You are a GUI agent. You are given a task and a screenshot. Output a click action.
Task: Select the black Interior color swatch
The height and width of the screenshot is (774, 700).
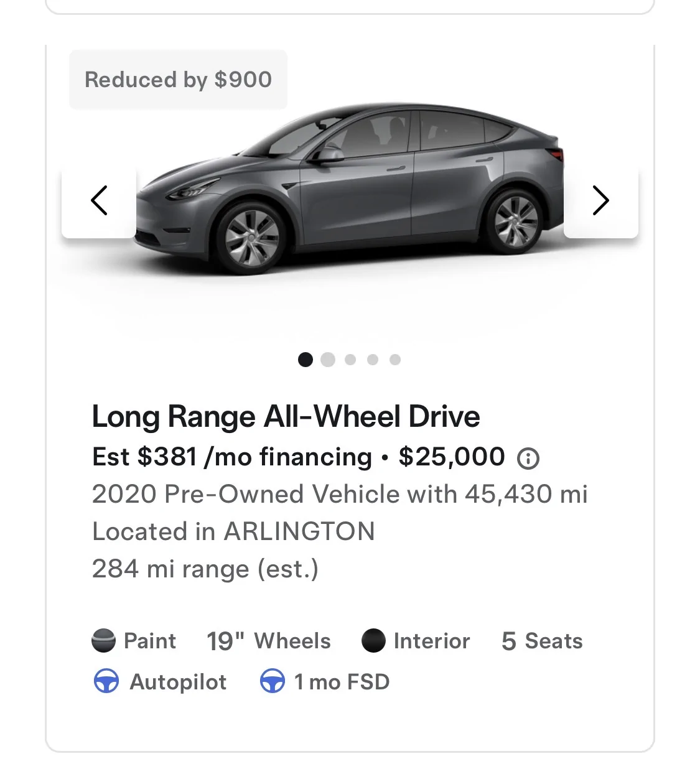point(373,641)
